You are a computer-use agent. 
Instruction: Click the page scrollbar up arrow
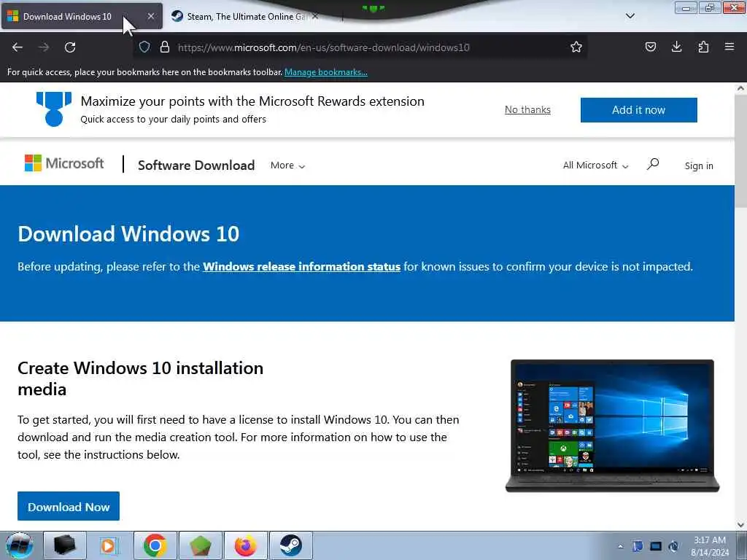(x=740, y=88)
